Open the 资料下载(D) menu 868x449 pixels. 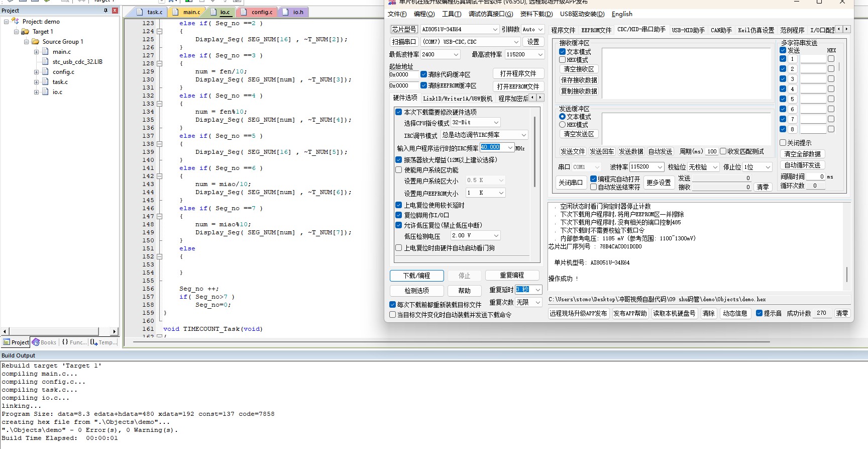[536, 14]
